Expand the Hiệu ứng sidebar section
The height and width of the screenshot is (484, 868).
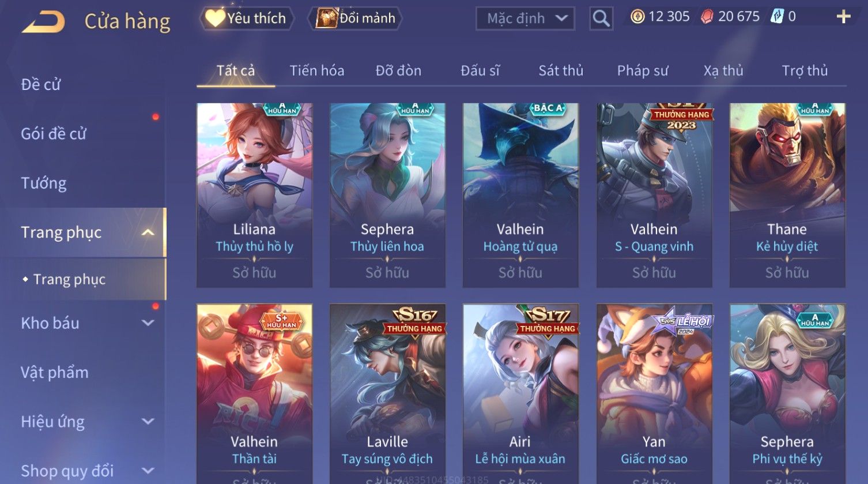(x=148, y=422)
